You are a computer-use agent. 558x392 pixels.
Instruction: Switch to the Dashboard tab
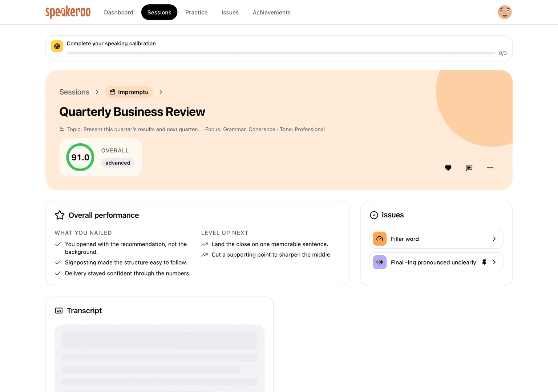[x=119, y=12]
